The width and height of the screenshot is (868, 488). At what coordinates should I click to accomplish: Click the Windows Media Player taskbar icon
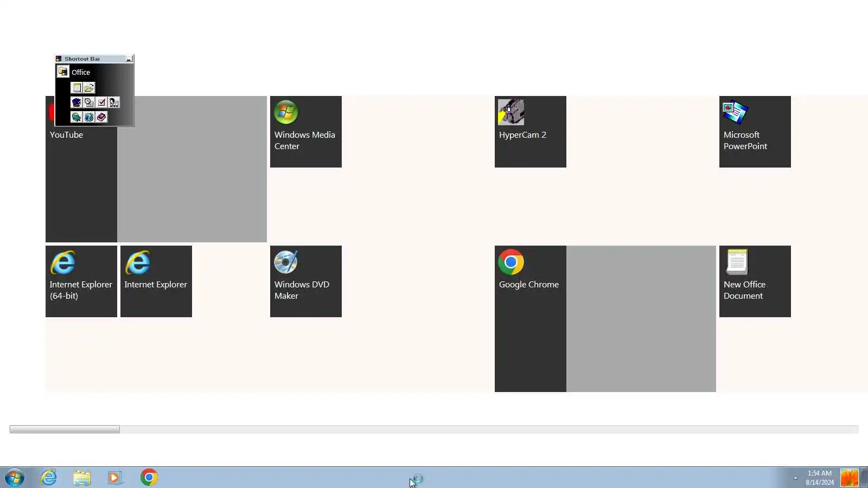coord(115,478)
